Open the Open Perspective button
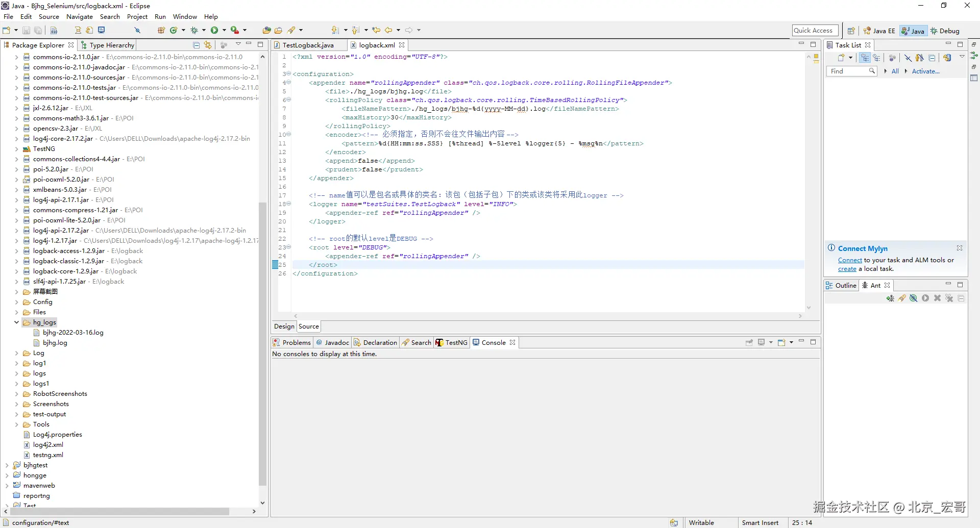The height and width of the screenshot is (528, 980). tap(851, 31)
